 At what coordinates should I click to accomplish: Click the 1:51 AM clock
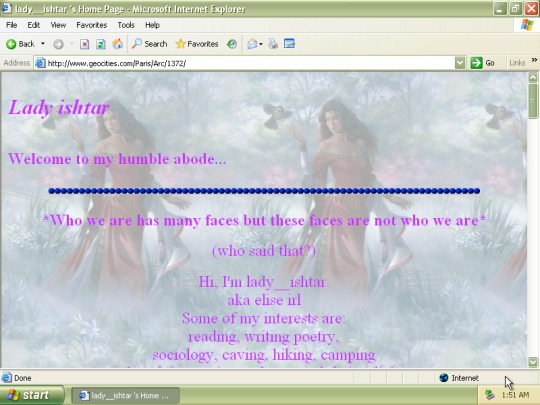pyautogui.click(x=515, y=395)
